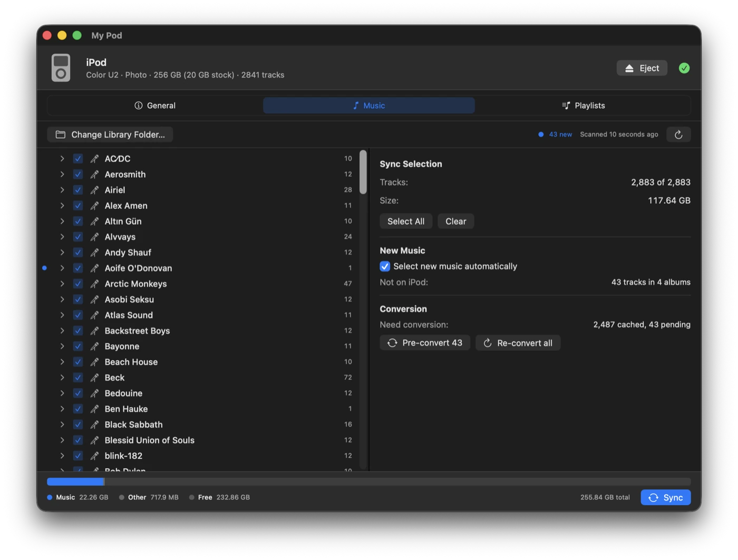Viewport: 738px width, 560px height.
Task: Click the green sync status checkmark icon
Action: pos(684,68)
